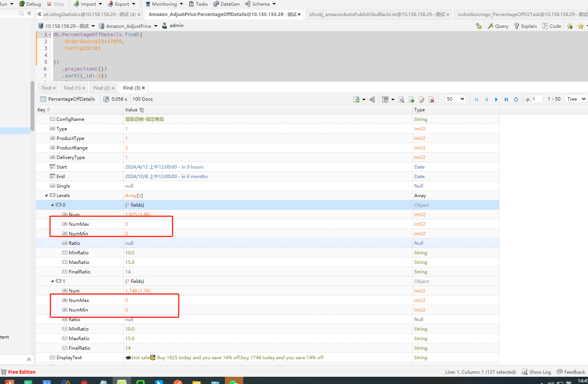Screen dimensions: 588x384
Task: Go to the first page of results
Action: tap(477, 99)
